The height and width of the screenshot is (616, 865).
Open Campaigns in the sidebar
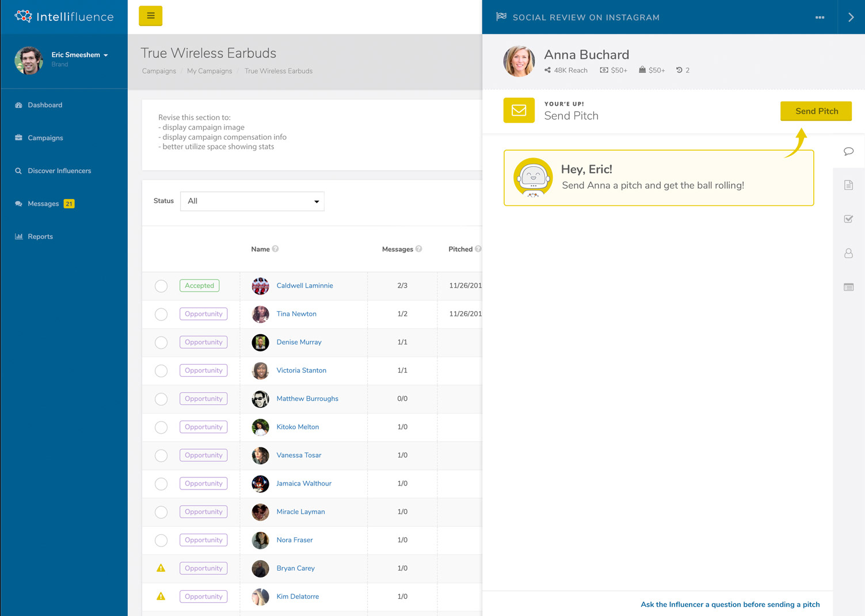point(45,138)
